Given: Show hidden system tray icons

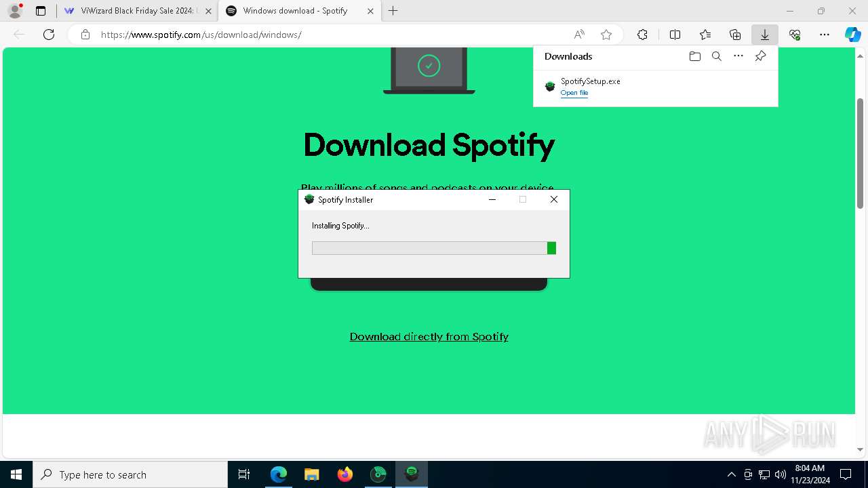Looking at the screenshot, I should point(731,474).
